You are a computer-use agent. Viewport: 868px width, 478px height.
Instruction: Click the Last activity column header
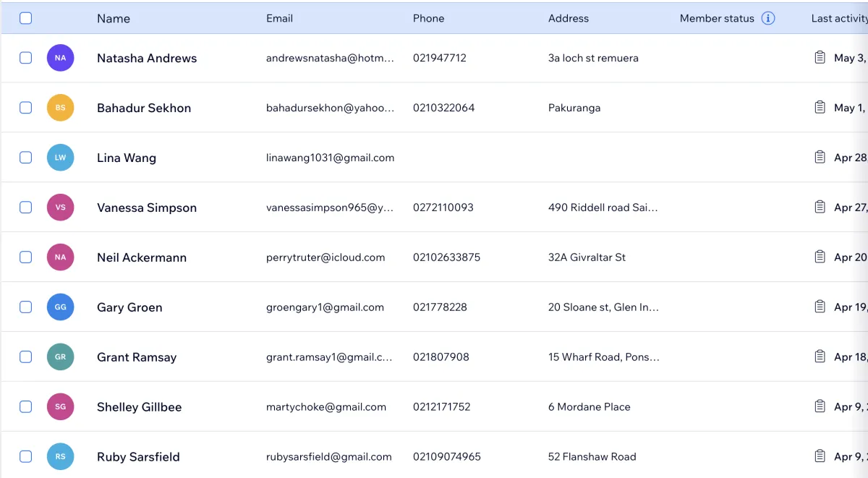pyautogui.click(x=838, y=19)
